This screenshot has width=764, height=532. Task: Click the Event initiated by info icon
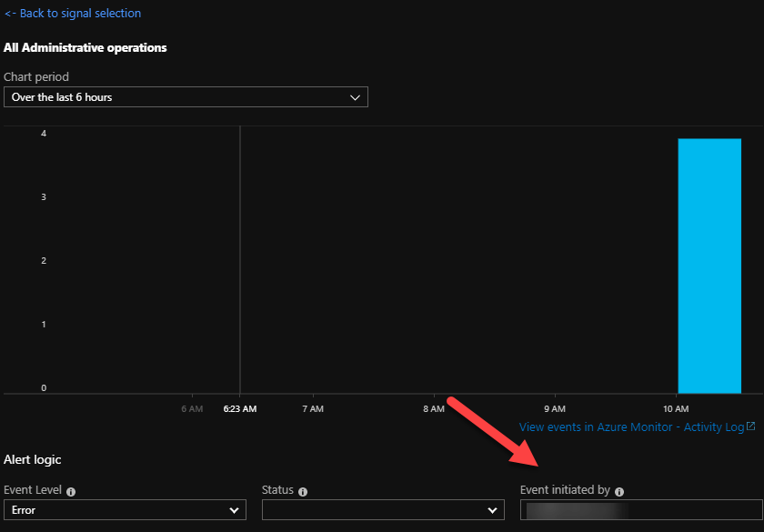619,491
